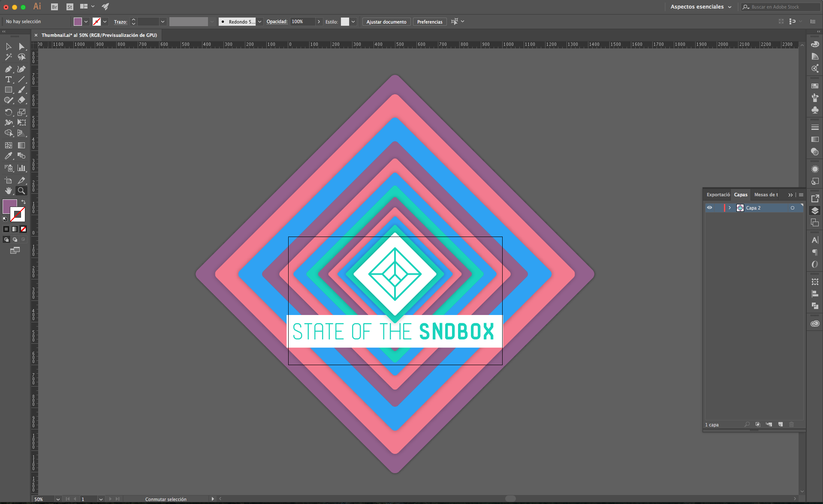The width and height of the screenshot is (823, 504).
Task: Open the Redondo brush definition dropdown
Action: [259, 21]
